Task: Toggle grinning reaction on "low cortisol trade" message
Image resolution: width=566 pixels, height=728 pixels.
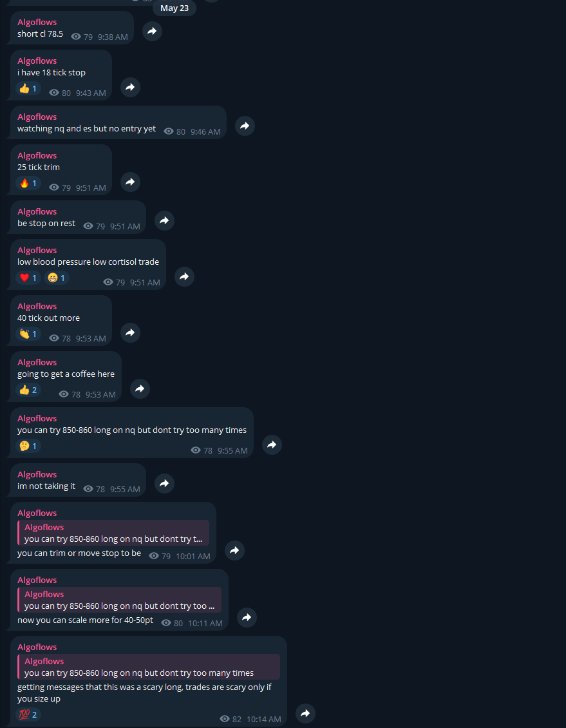Action: pyautogui.click(x=57, y=278)
